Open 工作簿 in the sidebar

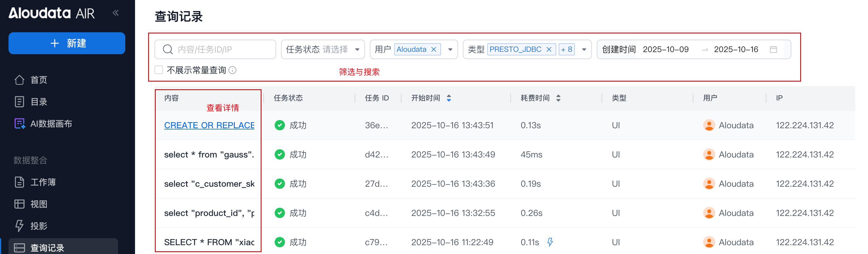tap(43, 182)
